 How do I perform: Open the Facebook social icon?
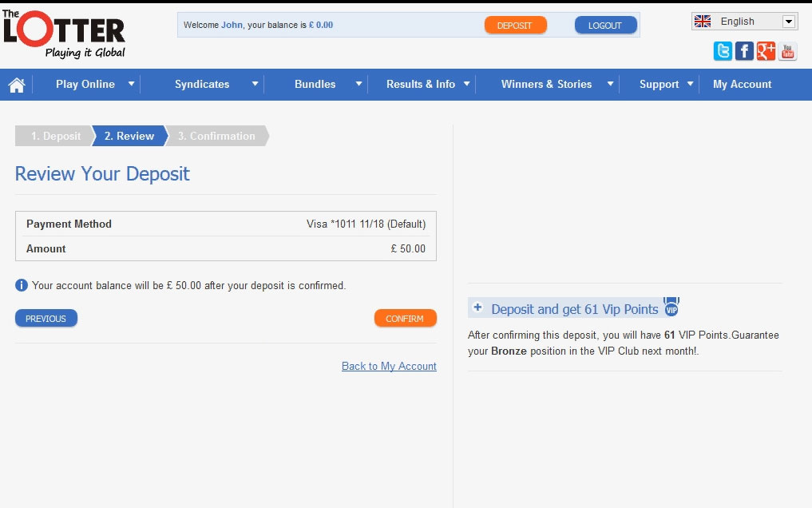(x=744, y=52)
